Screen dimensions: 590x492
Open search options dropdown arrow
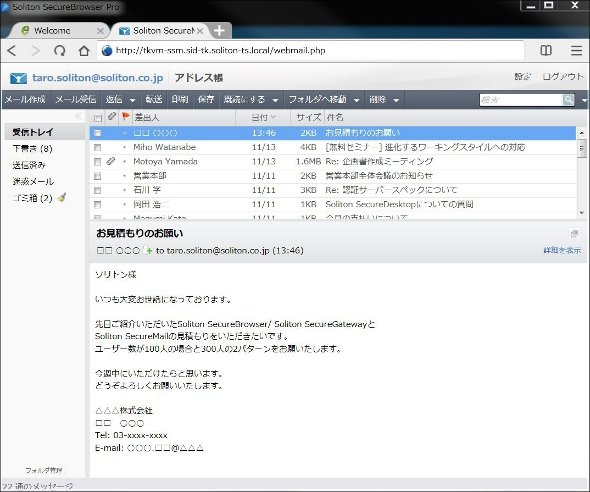[584, 100]
